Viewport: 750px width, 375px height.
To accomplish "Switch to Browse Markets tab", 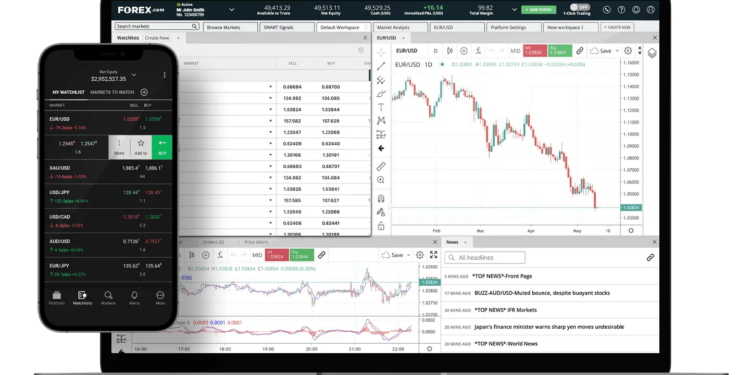I will coord(231,27).
